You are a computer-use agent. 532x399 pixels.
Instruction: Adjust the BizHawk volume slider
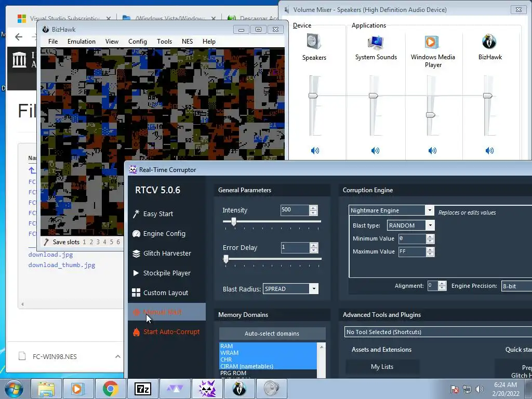[x=487, y=96]
